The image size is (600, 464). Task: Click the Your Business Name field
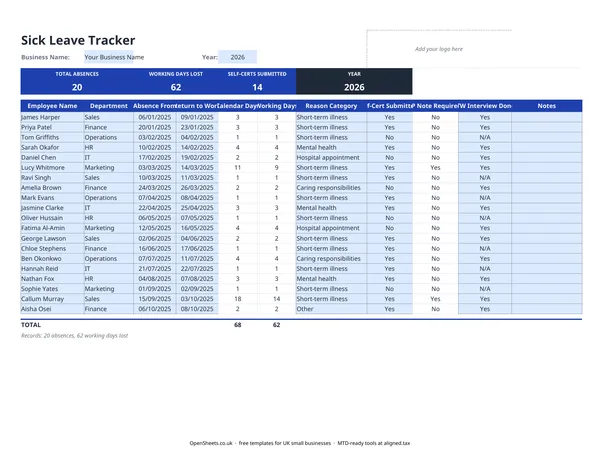pos(109,57)
